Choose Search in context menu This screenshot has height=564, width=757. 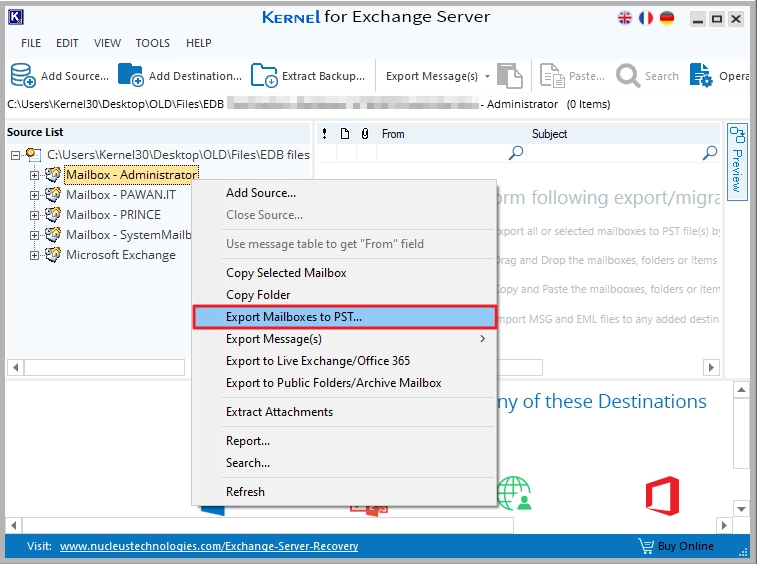pyautogui.click(x=344, y=463)
